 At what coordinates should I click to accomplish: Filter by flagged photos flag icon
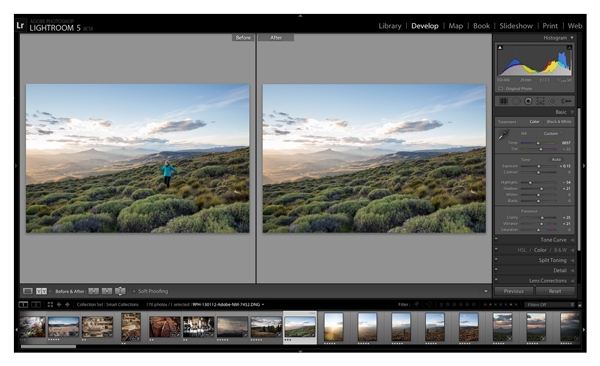[416, 305]
